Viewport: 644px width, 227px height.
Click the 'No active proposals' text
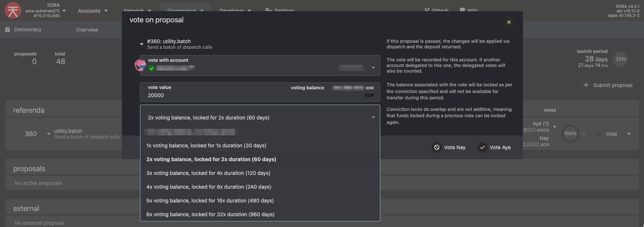38,183
